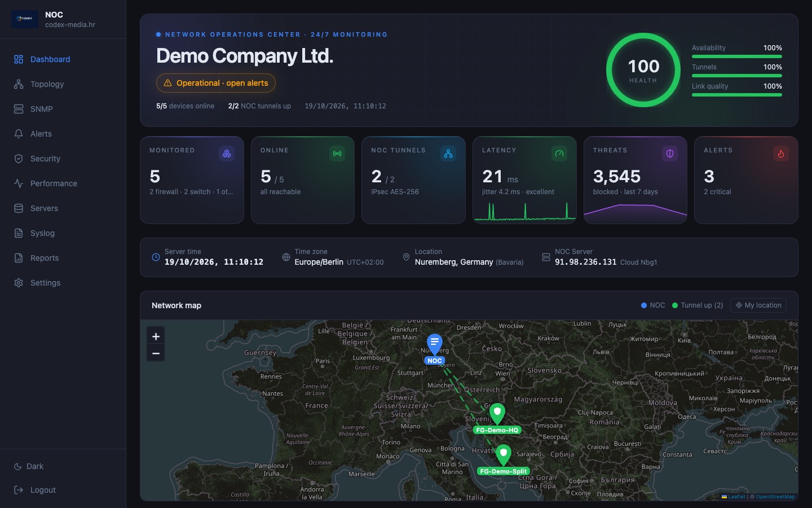Viewport: 812px width, 508px height.
Task: Click the NOC Tunnels card network icon
Action: point(448,154)
